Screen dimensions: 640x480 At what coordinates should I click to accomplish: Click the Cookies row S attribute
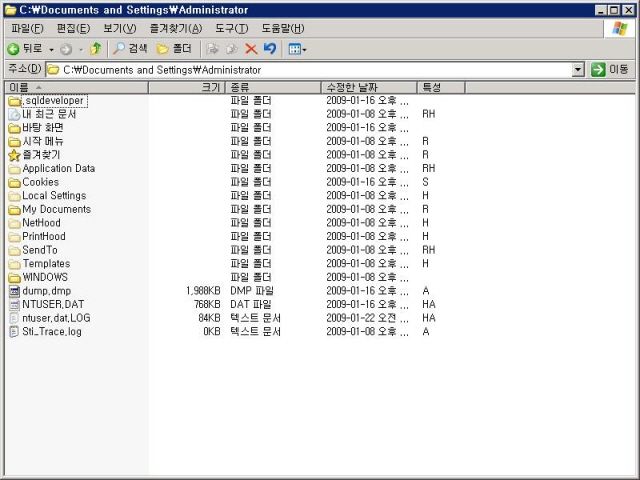[x=425, y=182]
